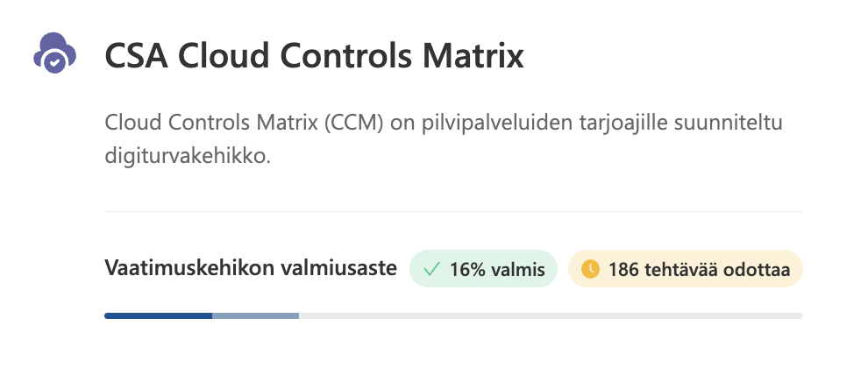Image resolution: width=868 pixels, height=382 pixels.
Task: Click the 'CSA' text in the heading
Action: 138,57
